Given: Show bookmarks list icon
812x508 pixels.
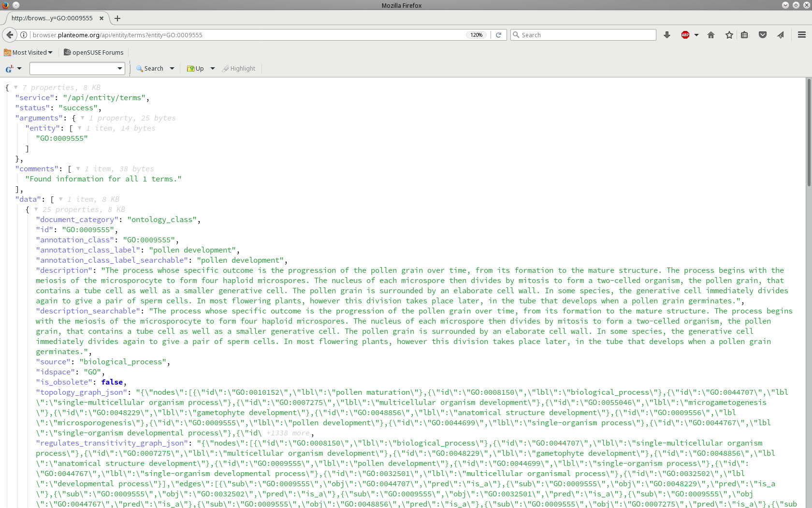Looking at the screenshot, I should [x=744, y=35].
